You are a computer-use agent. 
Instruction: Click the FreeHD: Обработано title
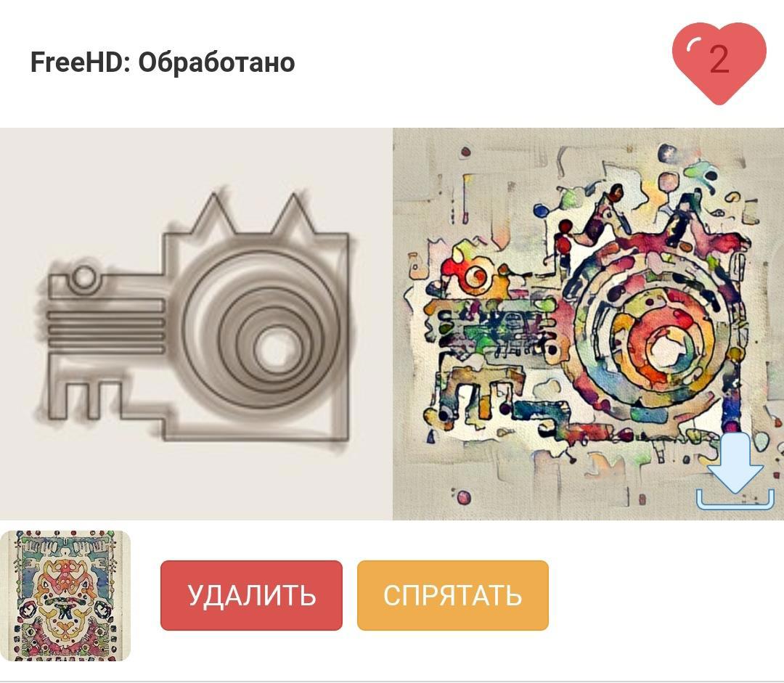coord(163,62)
